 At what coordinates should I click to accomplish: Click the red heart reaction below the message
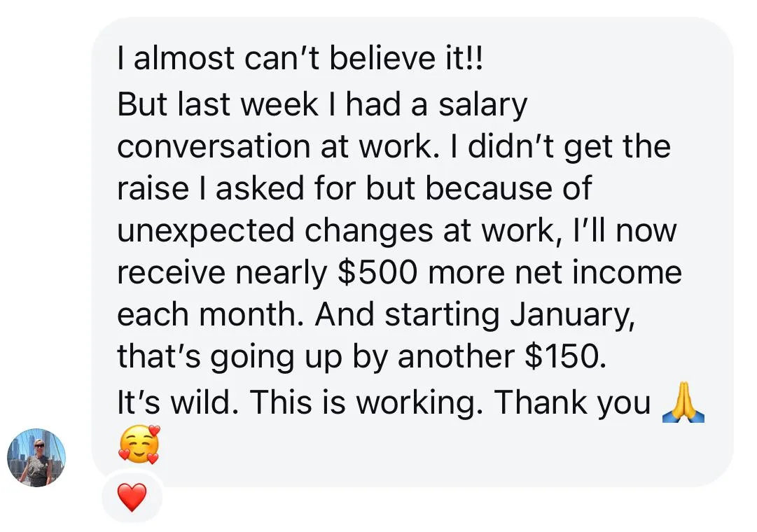click(132, 497)
